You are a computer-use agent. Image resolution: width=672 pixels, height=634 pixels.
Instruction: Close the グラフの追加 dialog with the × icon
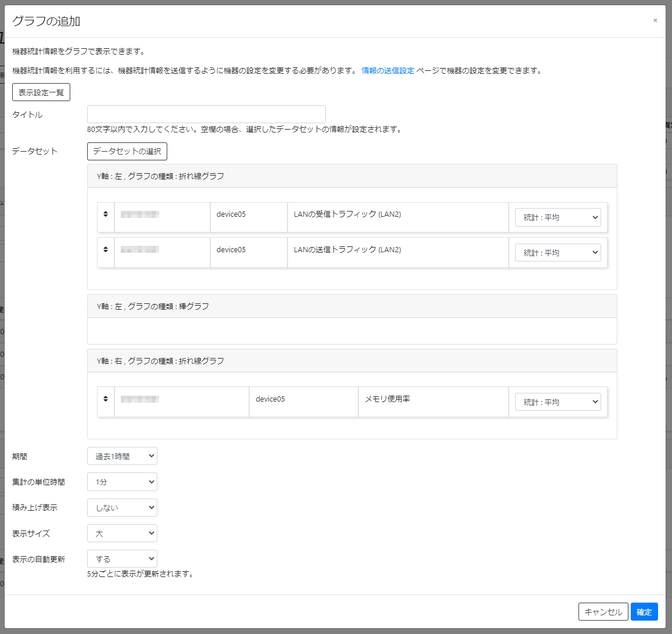pyautogui.click(x=655, y=20)
